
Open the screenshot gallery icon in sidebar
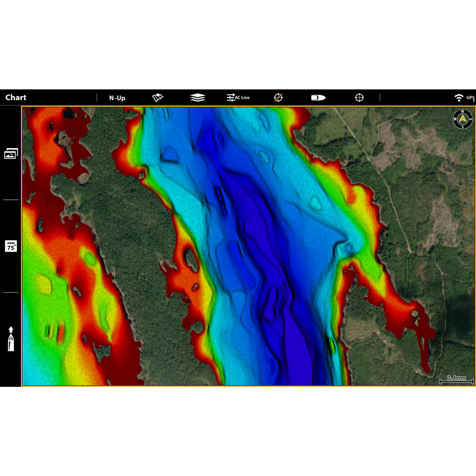11,154
